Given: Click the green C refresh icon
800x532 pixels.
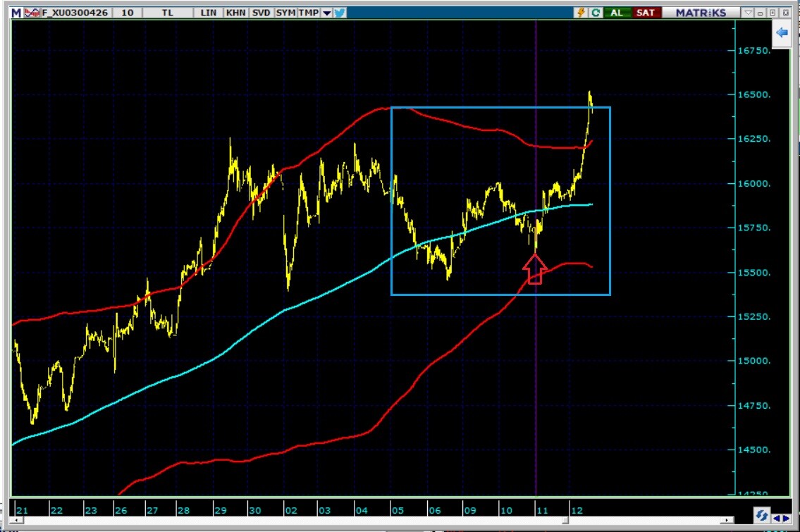Looking at the screenshot, I should [596, 13].
